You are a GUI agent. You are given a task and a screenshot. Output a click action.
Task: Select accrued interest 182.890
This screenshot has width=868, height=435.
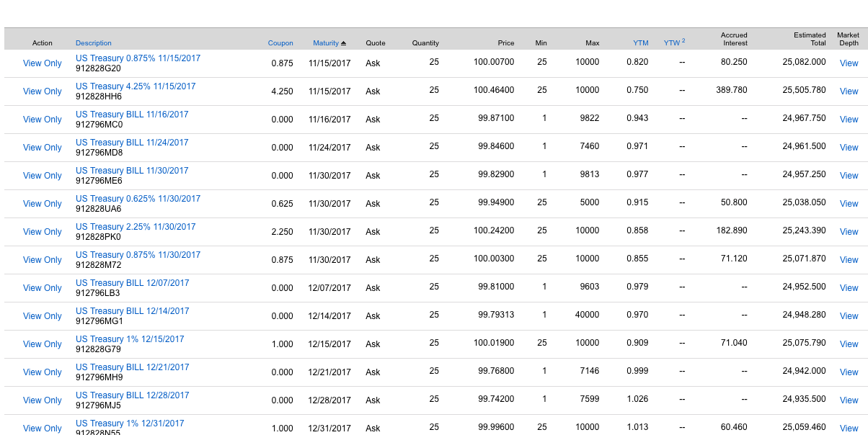click(732, 230)
